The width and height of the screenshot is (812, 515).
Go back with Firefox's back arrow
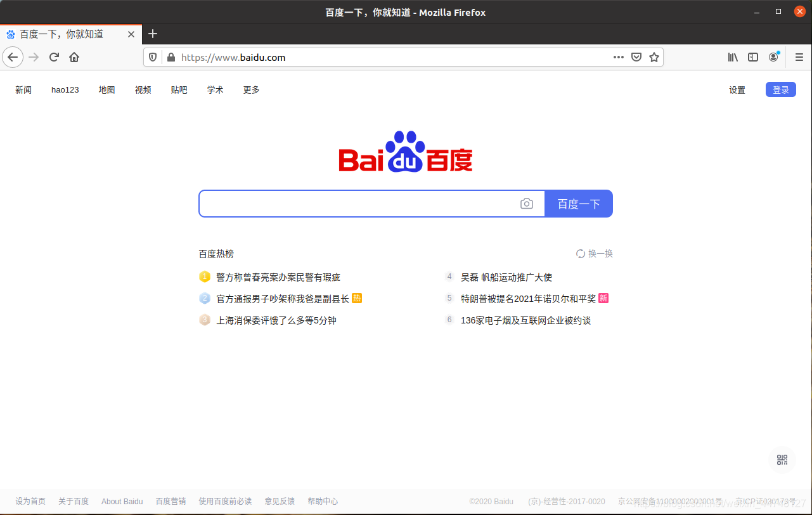pos(13,57)
